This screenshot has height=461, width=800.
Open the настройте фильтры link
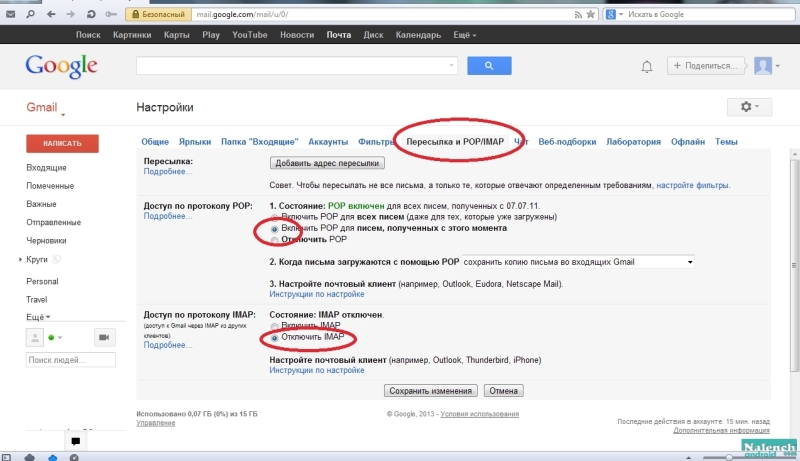(693, 185)
